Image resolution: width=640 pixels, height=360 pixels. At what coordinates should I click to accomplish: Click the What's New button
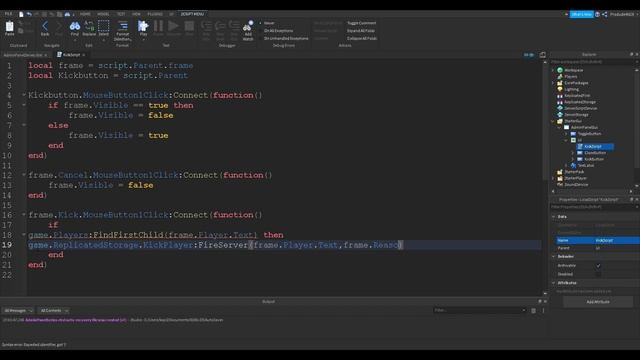click(582, 14)
